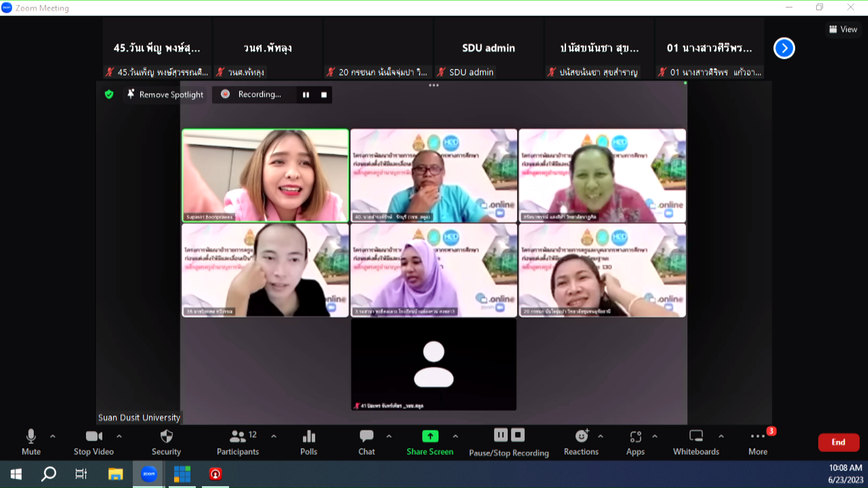The image size is (868, 488).
Task: Expand the arrow next to Share Screen
Action: 455,436
